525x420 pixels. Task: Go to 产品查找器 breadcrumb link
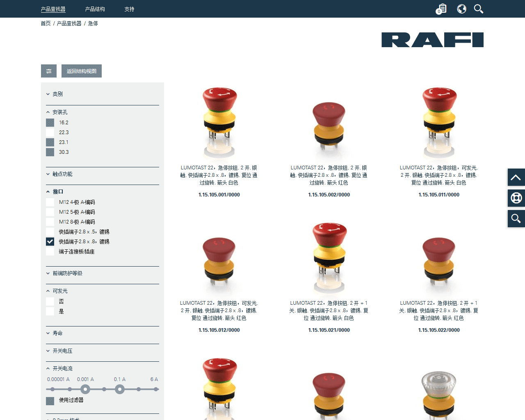click(x=69, y=23)
